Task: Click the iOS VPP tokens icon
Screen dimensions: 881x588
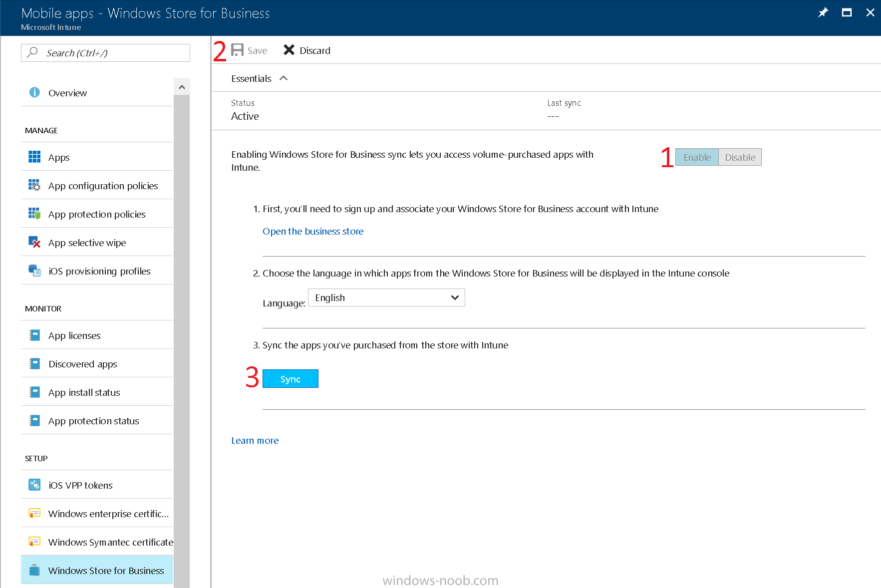Action: pyautogui.click(x=34, y=485)
